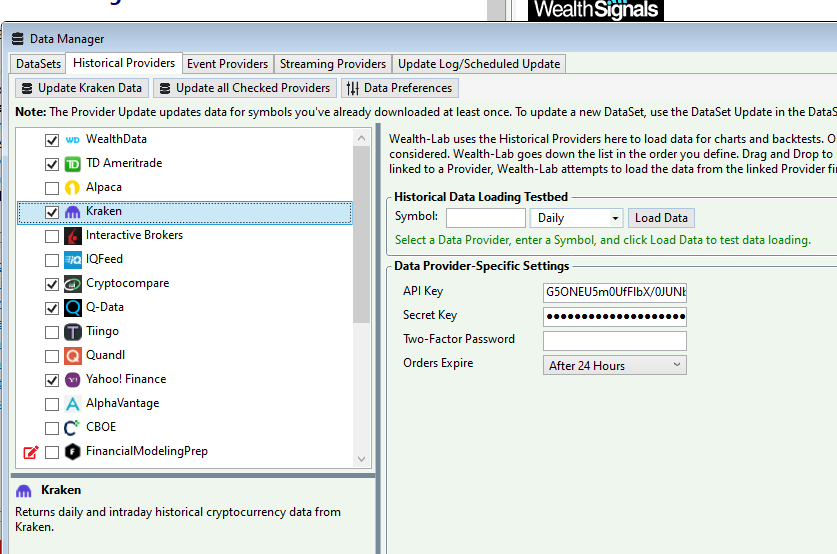Click the AlphaVantage provider icon
This screenshot has height=554, width=837.
point(73,404)
